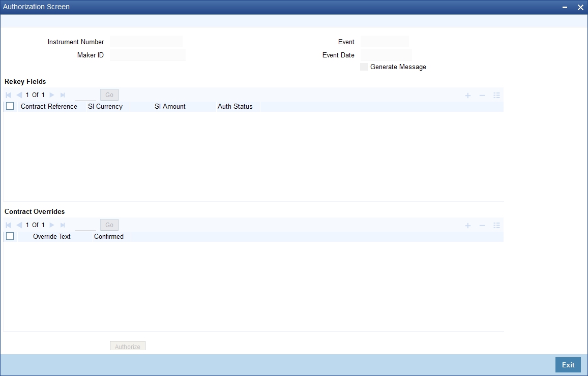Screen dimensions: 588x376
Task: Click the Confirmed column header
Action: (x=109, y=237)
